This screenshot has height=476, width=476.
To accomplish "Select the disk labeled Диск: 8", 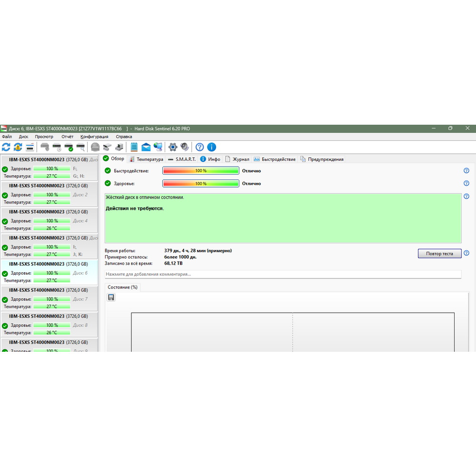I will point(50,325).
